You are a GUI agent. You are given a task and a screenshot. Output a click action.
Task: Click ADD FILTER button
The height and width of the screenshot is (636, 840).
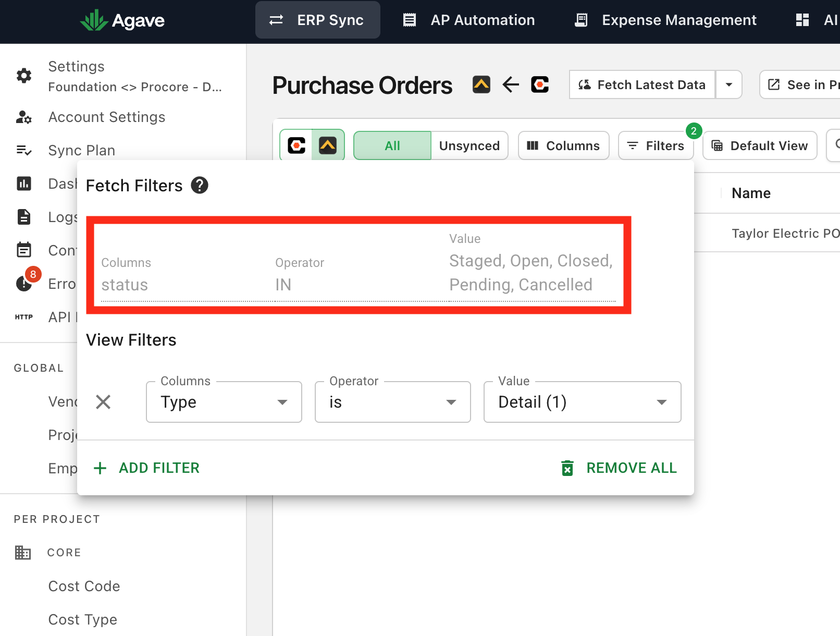(146, 468)
